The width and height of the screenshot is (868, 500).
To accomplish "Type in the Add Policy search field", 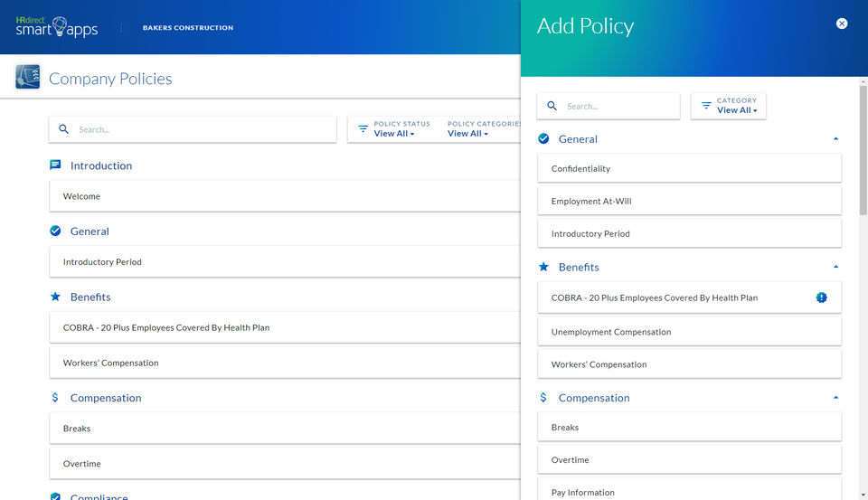I will (x=619, y=106).
